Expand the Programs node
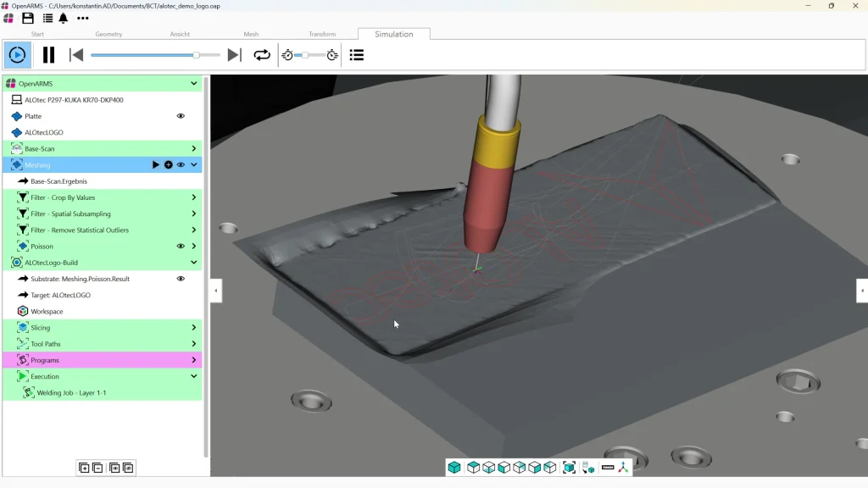 194,360
